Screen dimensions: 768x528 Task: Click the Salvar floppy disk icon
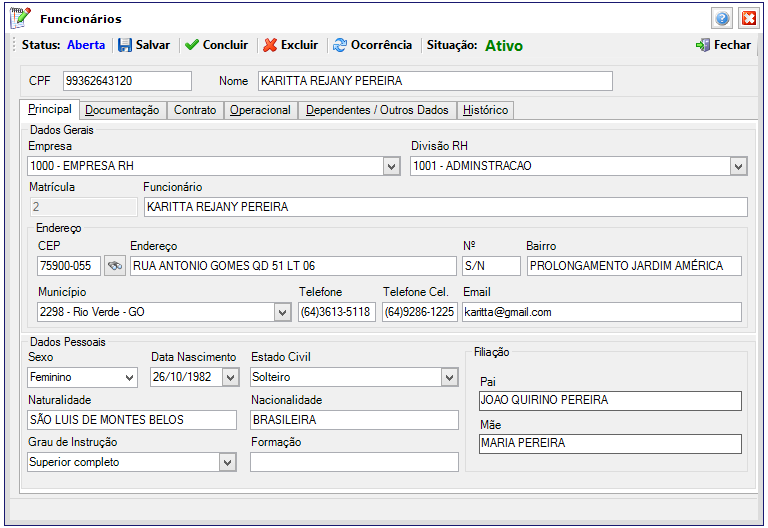pyautogui.click(x=125, y=45)
